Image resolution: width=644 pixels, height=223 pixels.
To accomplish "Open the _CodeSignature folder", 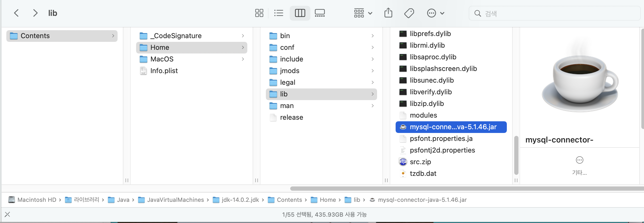I will click(x=192, y=36).
